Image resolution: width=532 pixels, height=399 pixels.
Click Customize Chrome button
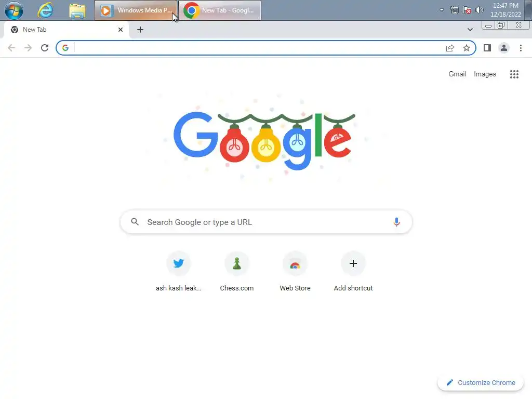[481, 382]
